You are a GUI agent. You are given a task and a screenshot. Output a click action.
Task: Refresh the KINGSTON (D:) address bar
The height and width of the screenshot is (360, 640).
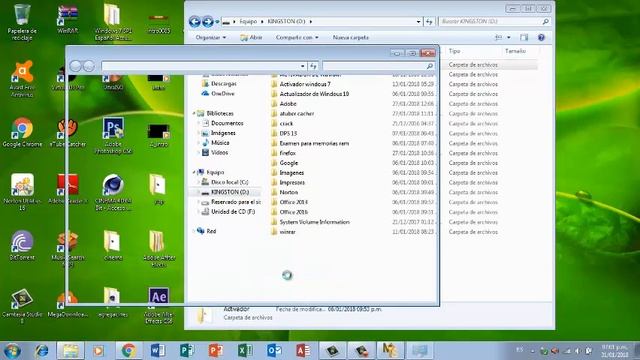429,21
